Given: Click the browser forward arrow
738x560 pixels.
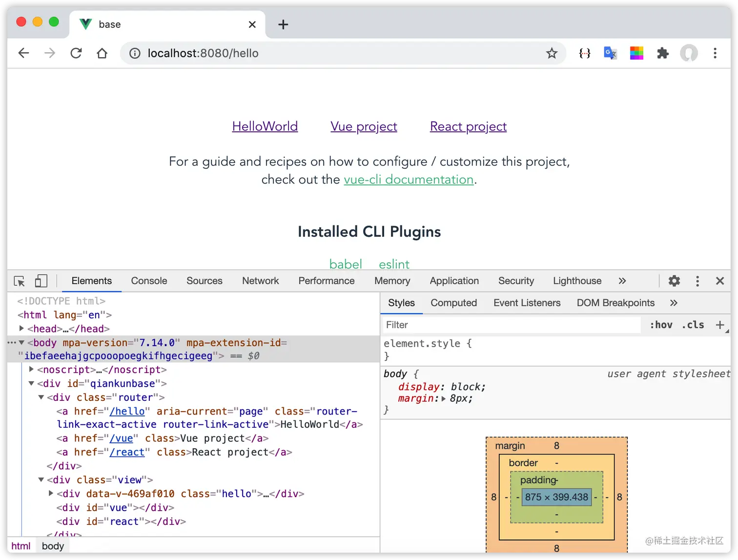Looking at the screenshot, I should pyautogui.click(x=50, y=53).
